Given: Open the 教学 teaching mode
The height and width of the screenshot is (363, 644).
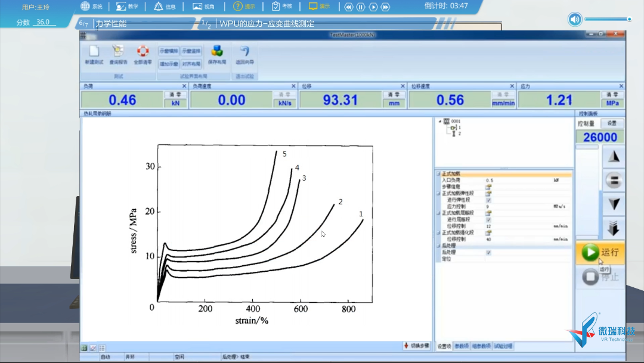Looking at the screenshot, I should 128,6.
